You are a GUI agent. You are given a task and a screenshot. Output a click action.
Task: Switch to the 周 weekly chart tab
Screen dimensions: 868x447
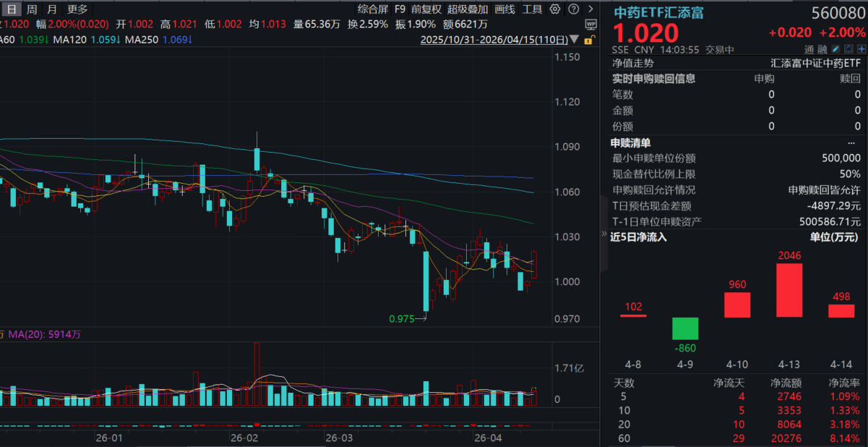point(30,9)
